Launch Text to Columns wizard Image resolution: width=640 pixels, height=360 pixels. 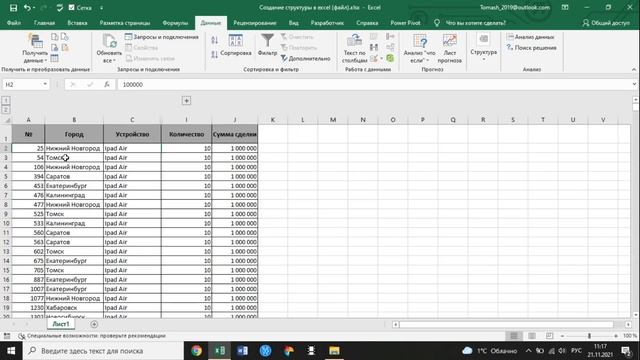pos(354,49)
